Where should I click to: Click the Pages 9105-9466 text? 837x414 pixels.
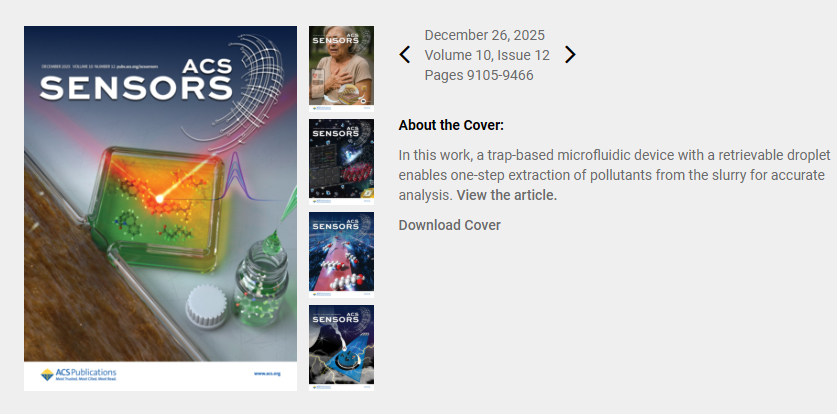[479, 75]
